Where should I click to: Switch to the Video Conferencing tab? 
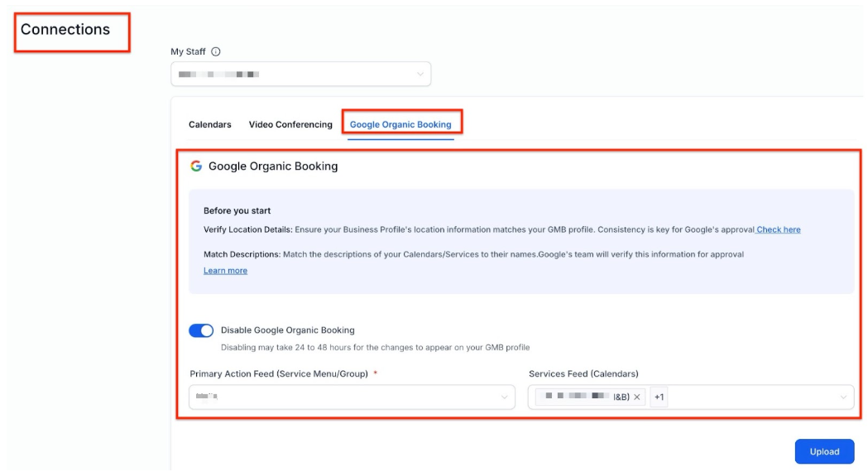coord(290,125)
